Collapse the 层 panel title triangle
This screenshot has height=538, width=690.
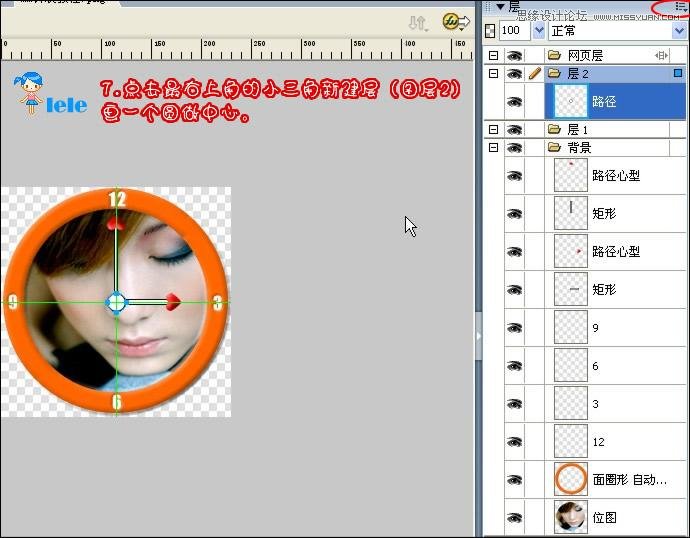coord(499,7)
